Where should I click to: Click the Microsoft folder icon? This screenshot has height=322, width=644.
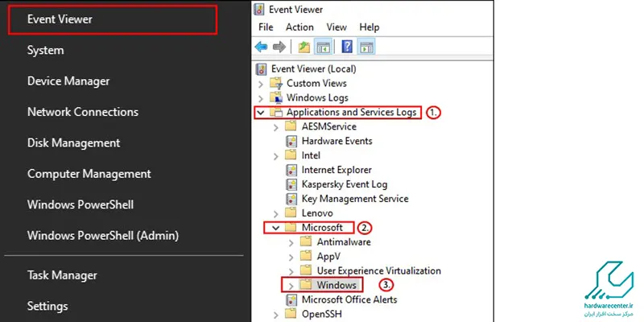pyautogui.click(x=291, y=227)
